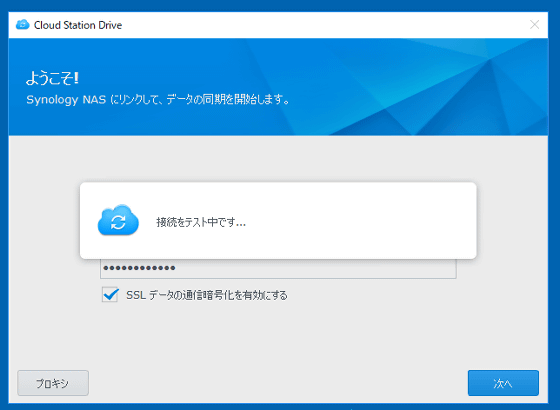Click the Cloud Station Drive title bar cloud icon
560x410 pixels.
tap(22, 25)
